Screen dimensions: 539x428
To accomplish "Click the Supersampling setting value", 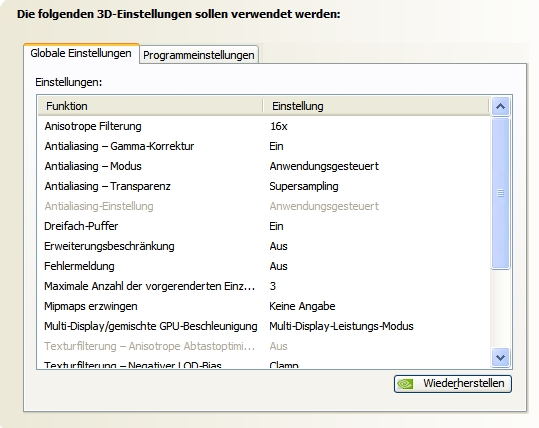I will [x=304, y=186].
